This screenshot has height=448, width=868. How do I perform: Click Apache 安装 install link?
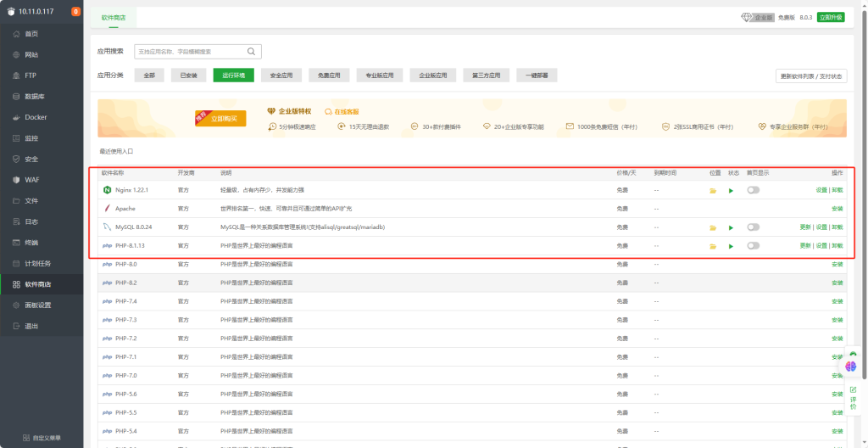point(837,209)
